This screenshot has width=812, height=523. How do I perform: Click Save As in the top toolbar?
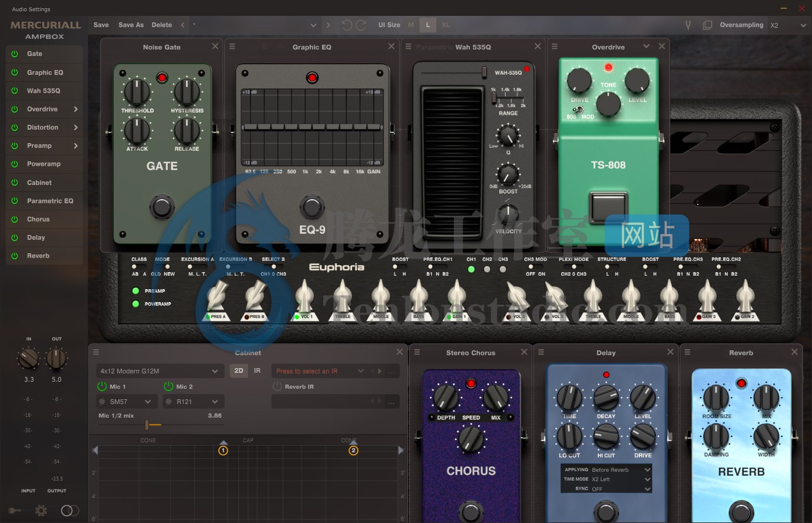coord(131,25)
